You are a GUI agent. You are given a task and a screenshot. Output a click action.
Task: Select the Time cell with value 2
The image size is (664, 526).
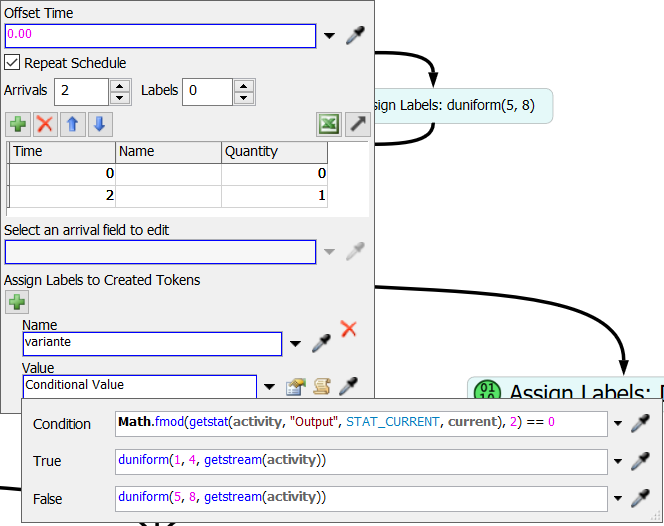(62, 196)
